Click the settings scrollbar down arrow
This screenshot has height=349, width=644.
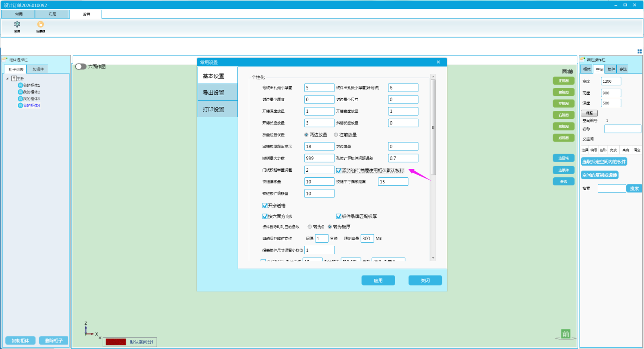[x=433, y=258]
